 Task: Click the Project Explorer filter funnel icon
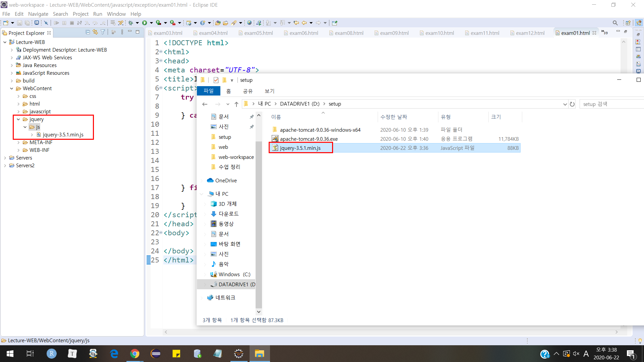(103, 32)
